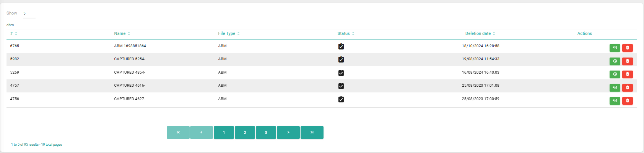Click status check icon for row 4756

[x=341, y=99]
